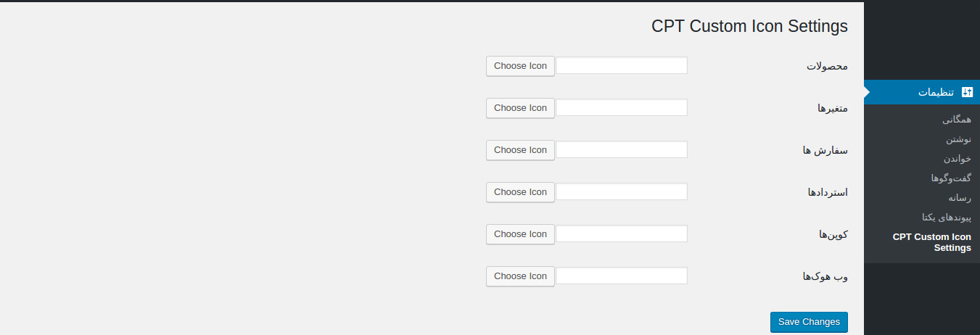Click the settings sliders icon beside تنظیمات
Screen dimensions: 980x335
pyautogui.click(x=966, y=92)
